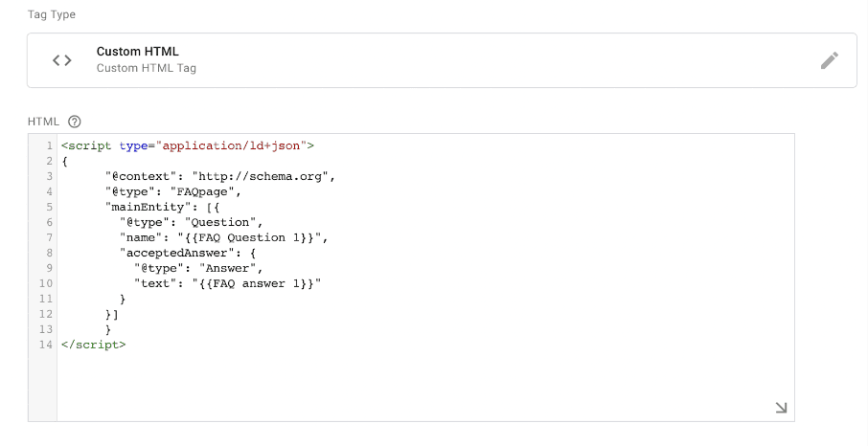The image size is (868, 446).
Task: Click the "mainEntity" line in the code
Action: (162, 207)
